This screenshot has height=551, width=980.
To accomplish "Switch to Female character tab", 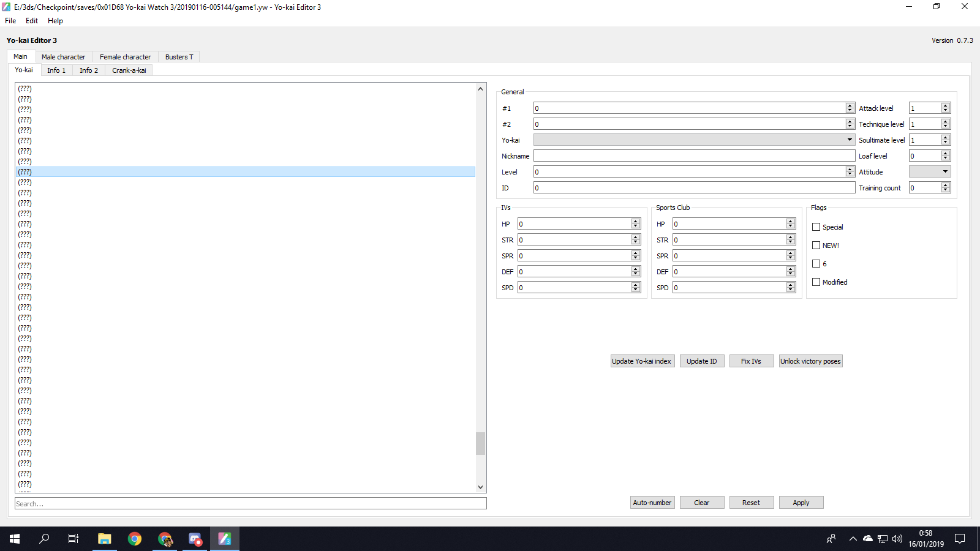I will [x=125, y=57].
